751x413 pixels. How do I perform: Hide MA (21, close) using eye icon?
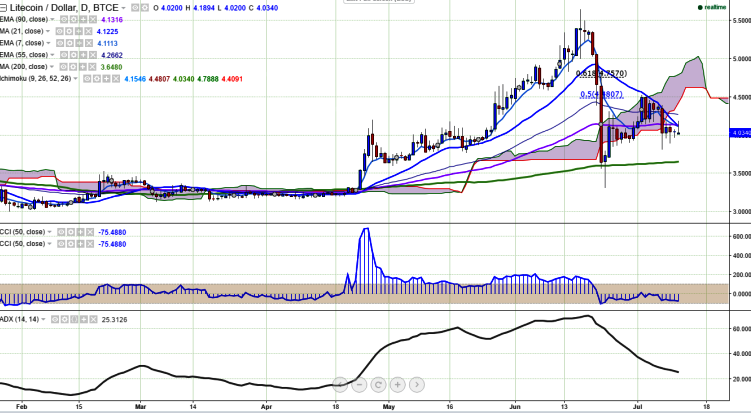(x=59, y=31)
